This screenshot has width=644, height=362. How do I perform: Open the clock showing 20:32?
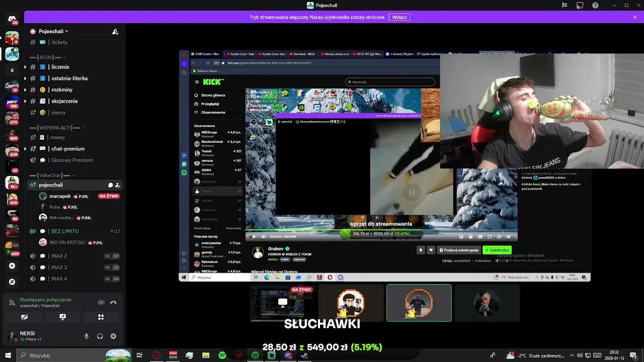point(615,355)
